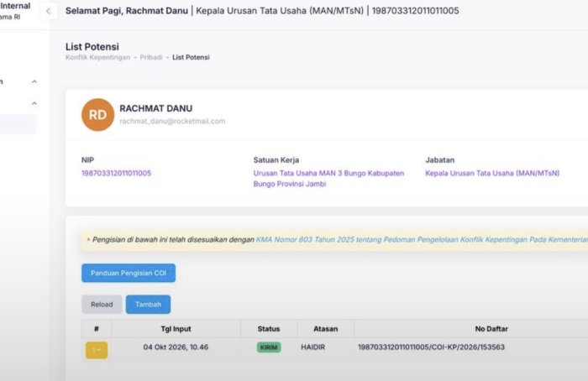Go to Pribadi breadcrumb

point(151,57)
